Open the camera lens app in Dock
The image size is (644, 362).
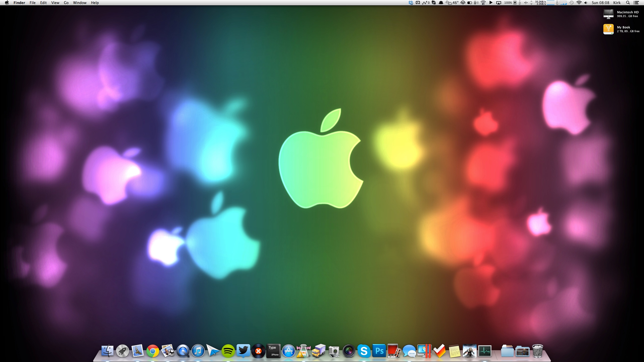(x=349, y=351)
